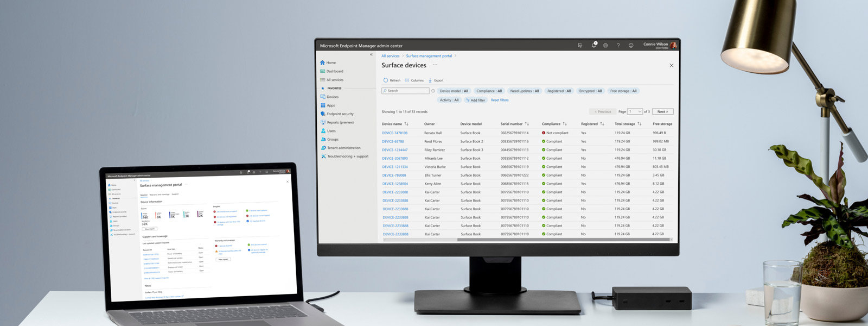
Task: Click Surface management portal breadcrumb
Action: [429, 56]
